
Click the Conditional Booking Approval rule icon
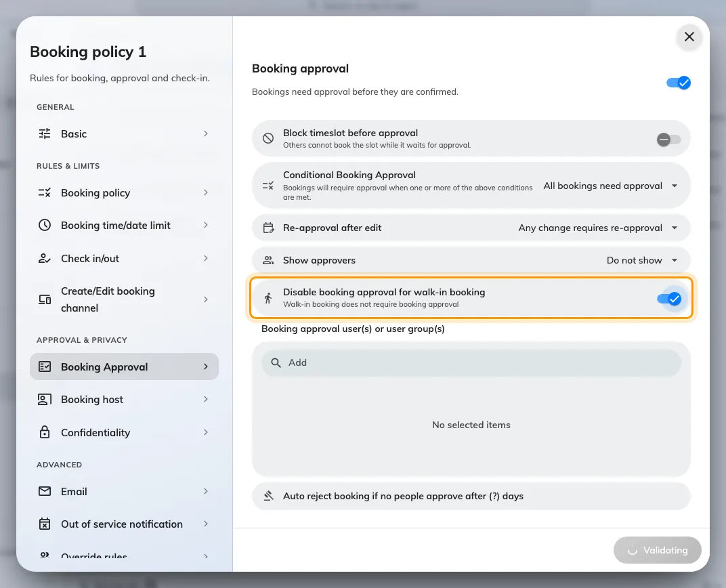(x=268, y=186)
